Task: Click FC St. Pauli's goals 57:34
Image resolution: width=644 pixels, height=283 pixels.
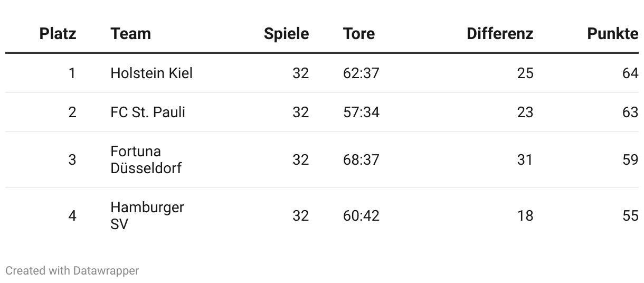Action: 361,112
